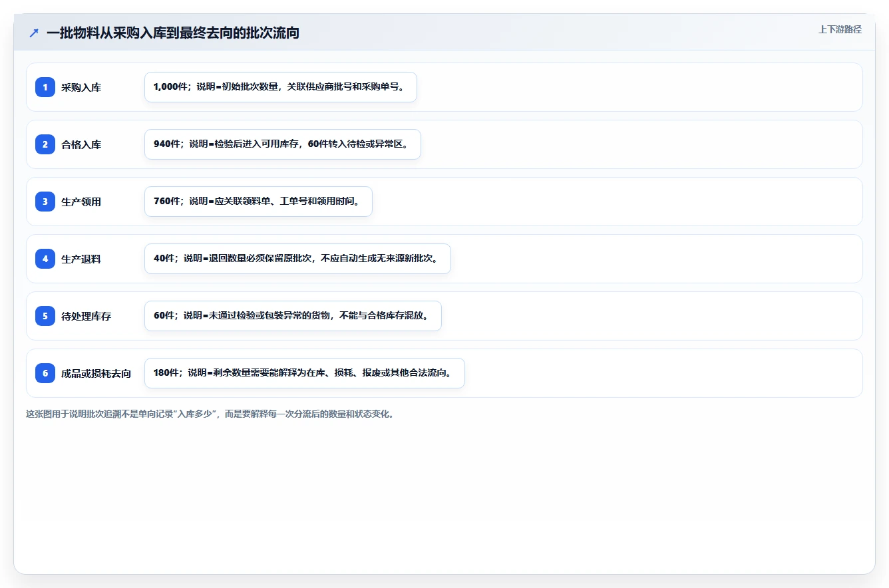Click the 60件 pending stock description box
This screenshot has width=889, height=588.
coord(293,316)
